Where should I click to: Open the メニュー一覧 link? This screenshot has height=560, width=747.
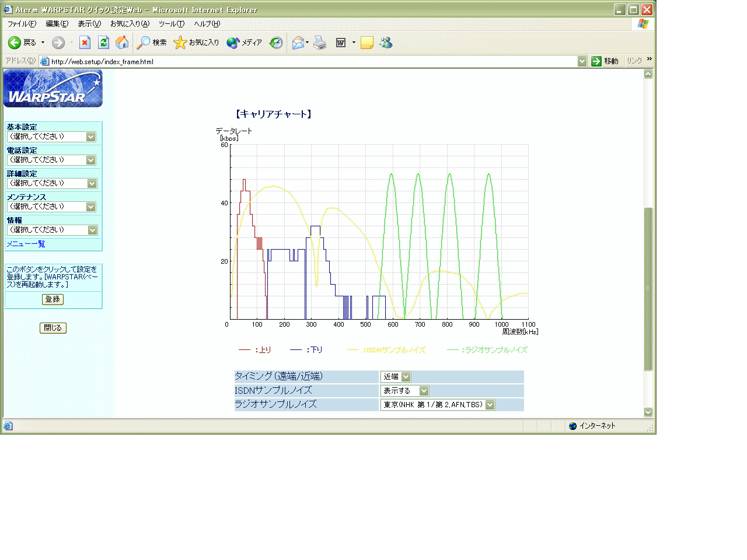(26, 244)
